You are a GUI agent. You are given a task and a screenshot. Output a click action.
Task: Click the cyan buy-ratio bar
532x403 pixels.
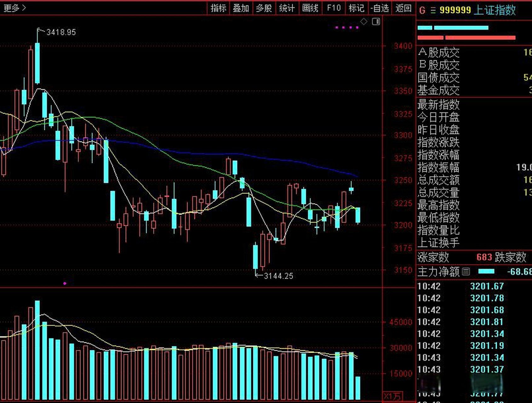point(453,28)
